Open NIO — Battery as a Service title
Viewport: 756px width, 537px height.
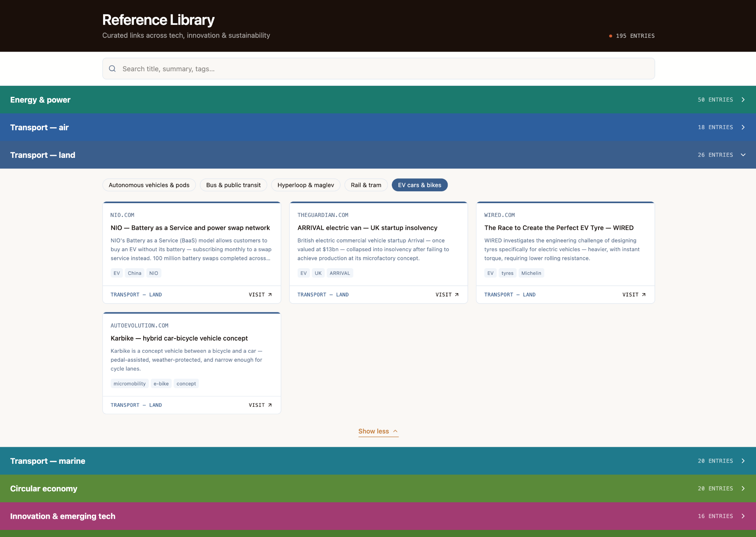click(190, 228)
